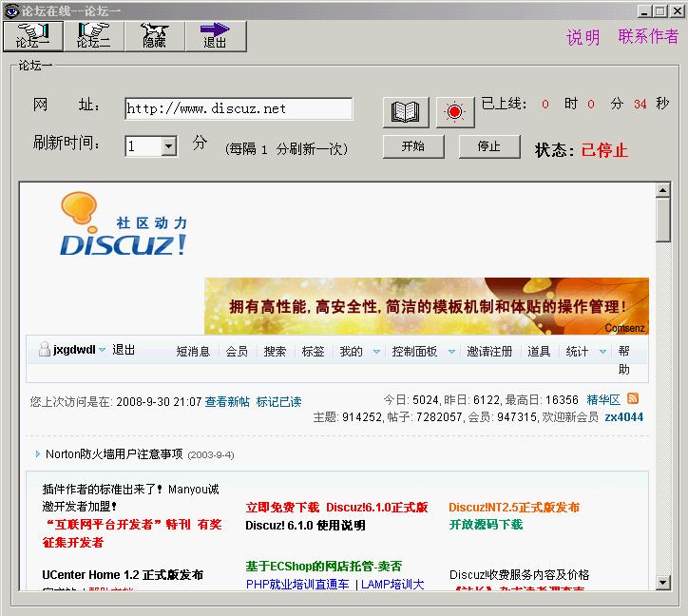Screen dimensions: 688x616
Task: Open the 精华区 digest link
Action: tap(603, 400)
